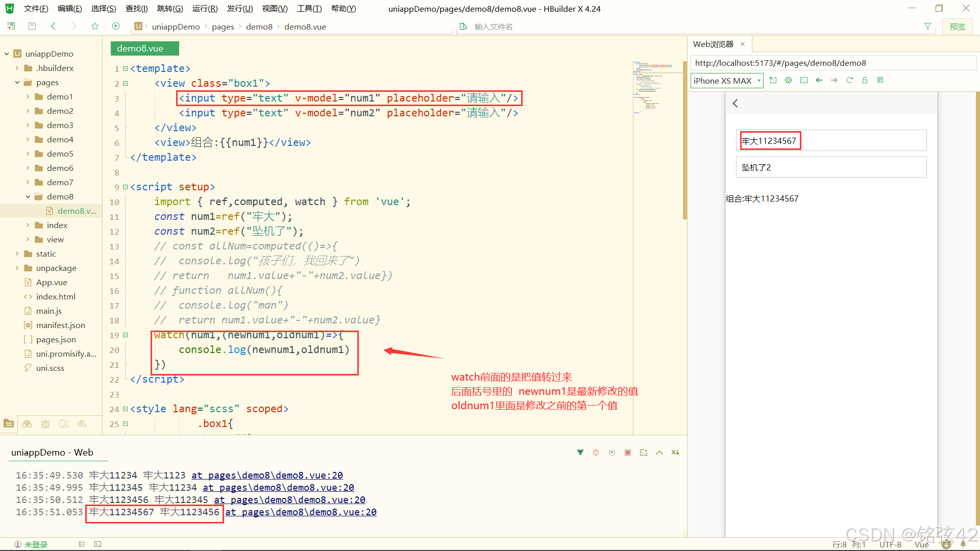Collapse the pages folder in project tree
Screen dimensions: 980x551
[17, 82]
